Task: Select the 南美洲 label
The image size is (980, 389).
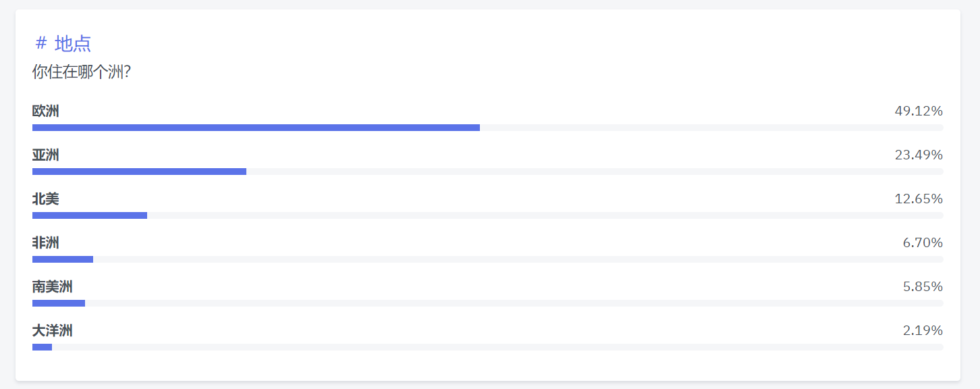Action: coord(53,286)
